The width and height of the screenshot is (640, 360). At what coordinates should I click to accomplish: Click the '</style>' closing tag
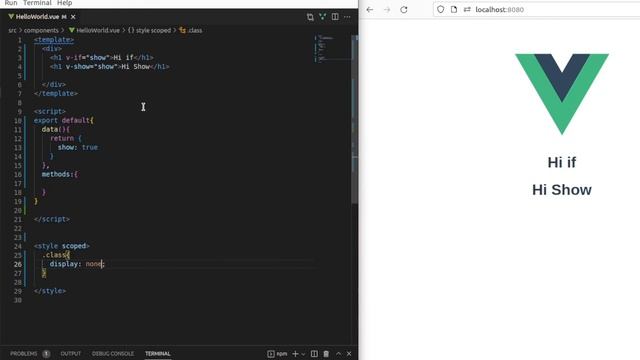[x=50, y=291]
